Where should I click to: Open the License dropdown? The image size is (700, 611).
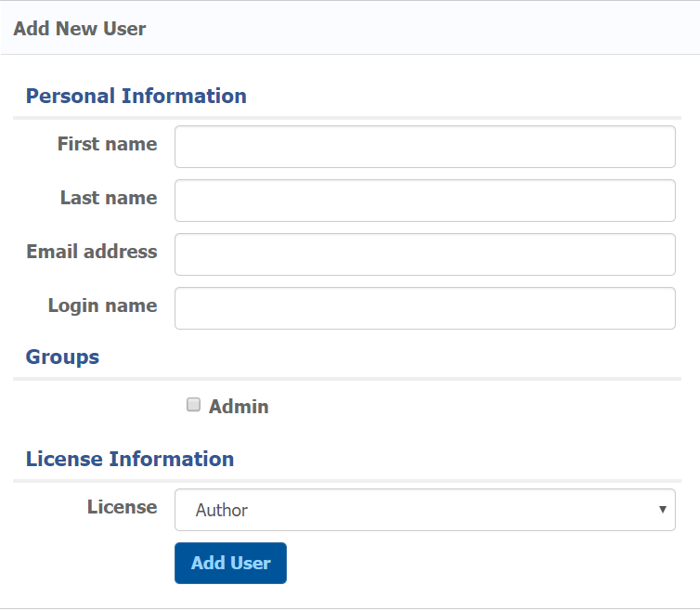coord(424,510)
